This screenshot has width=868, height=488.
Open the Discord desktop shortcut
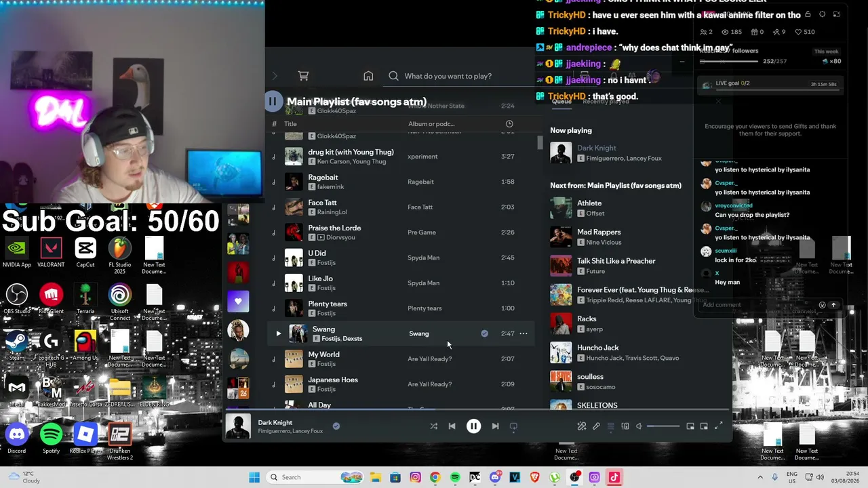[17, 439]
